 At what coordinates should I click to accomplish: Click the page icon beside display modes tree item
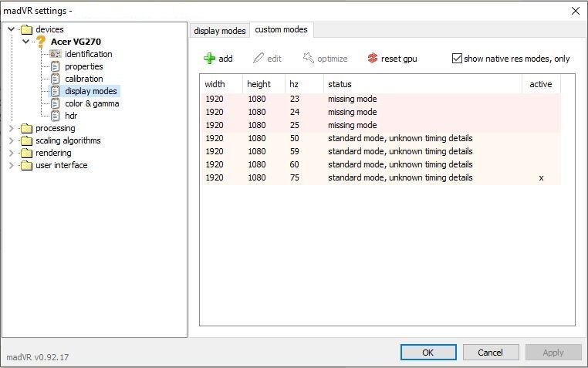coord(55,91)
